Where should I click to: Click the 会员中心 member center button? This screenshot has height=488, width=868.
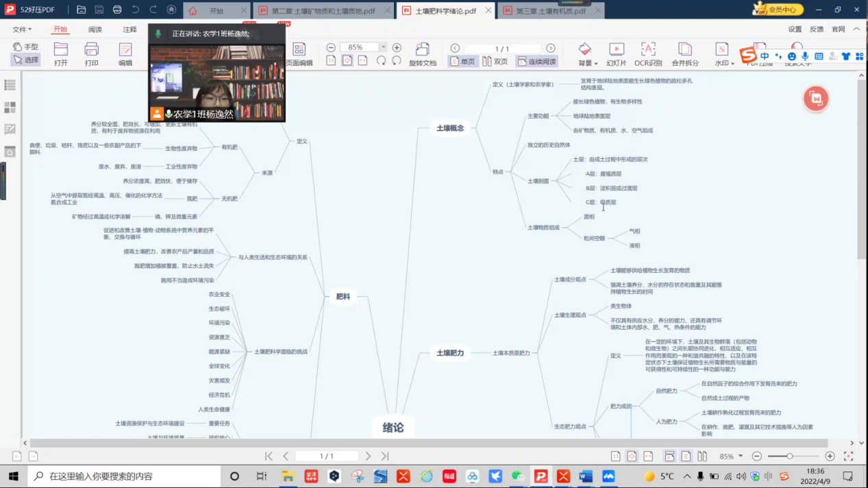click(x=778, y=10)
